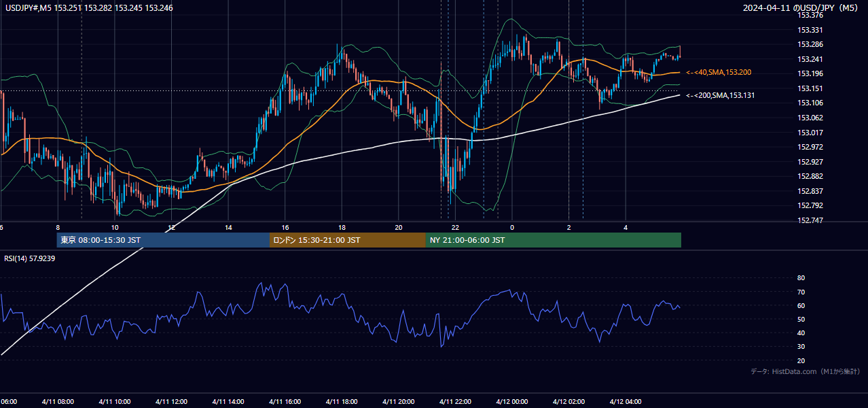
Task: Click hour label 14 under price chart
Action: (228, 228)
